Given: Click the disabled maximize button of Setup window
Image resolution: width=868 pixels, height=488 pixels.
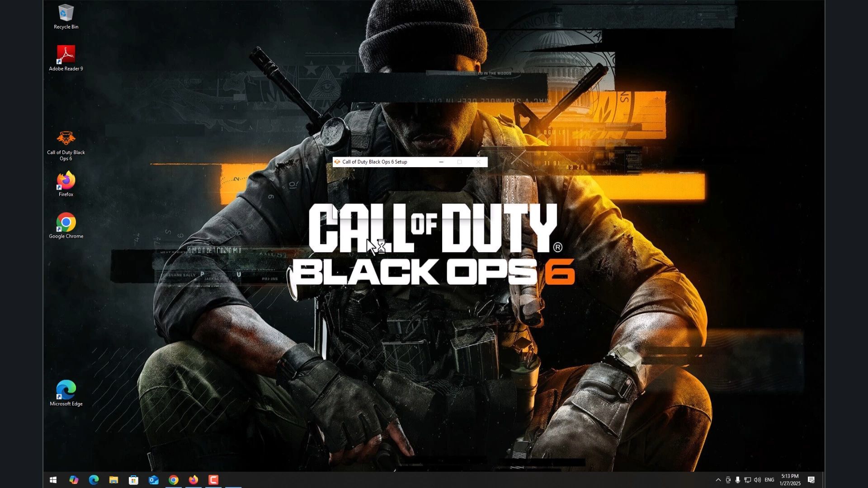Looking at the screenshot, I should (x=460, y=162).
